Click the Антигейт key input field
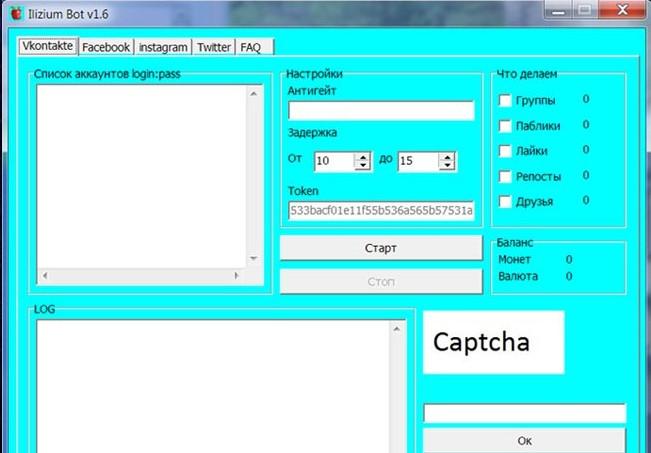The height and width of the screenshot is (453, 651). [381, 111]
